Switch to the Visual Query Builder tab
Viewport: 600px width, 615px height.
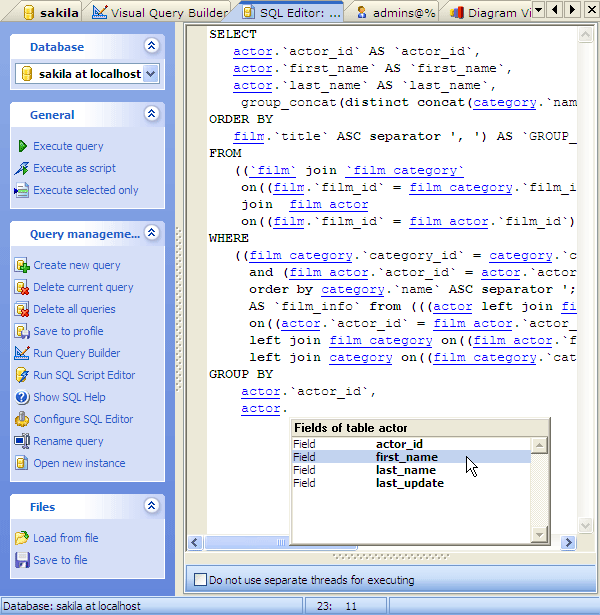coord(160,13)
